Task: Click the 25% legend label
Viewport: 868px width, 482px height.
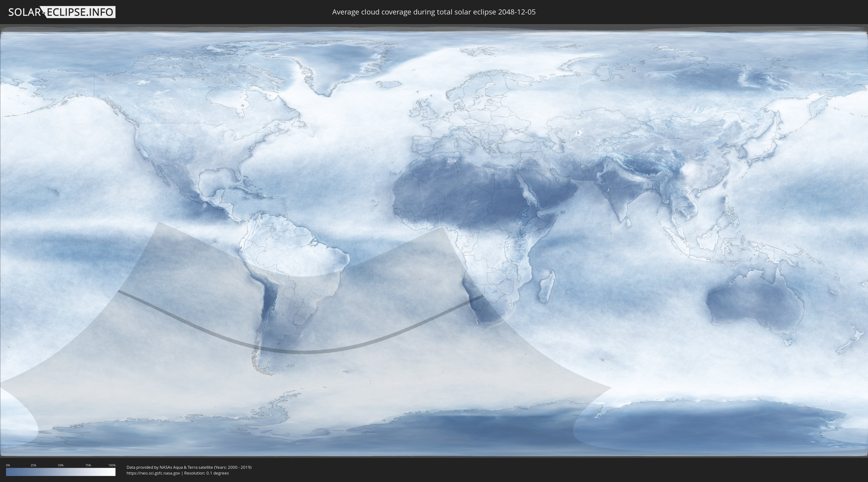Action: tap(33, 465)
